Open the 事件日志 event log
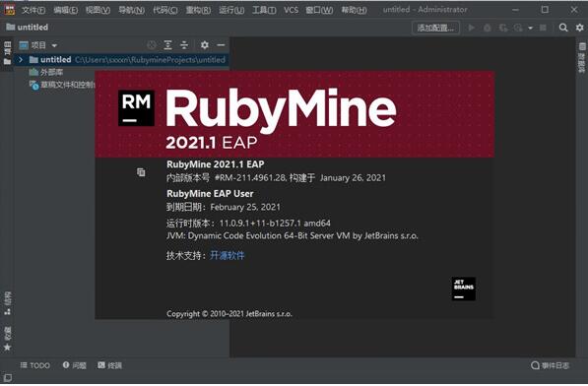The image size is (588, 386). pyautogui.click(x=550, y=365)
